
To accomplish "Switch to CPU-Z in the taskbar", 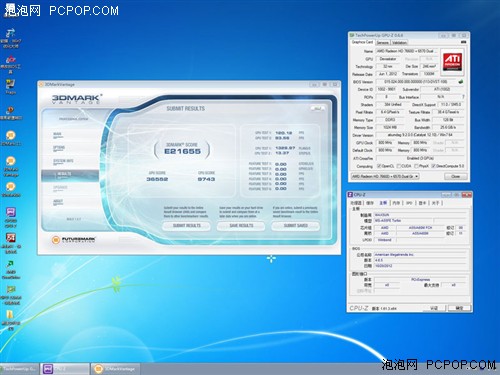I will click(65, 369).
